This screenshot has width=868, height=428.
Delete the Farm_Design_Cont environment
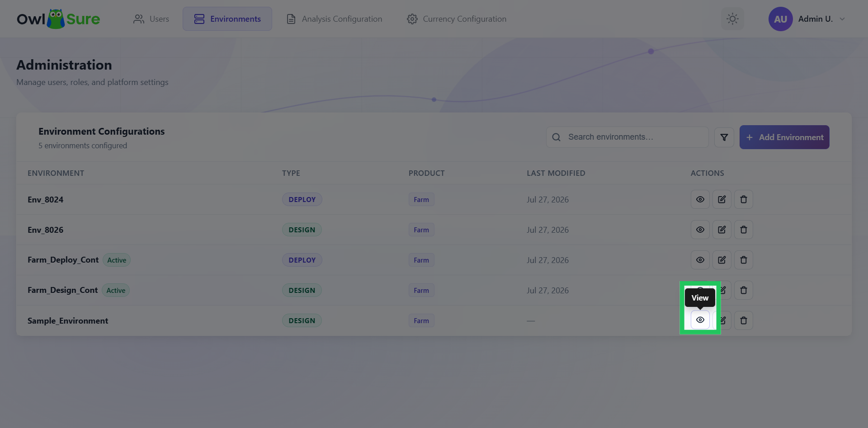click(x=743, y=290)
